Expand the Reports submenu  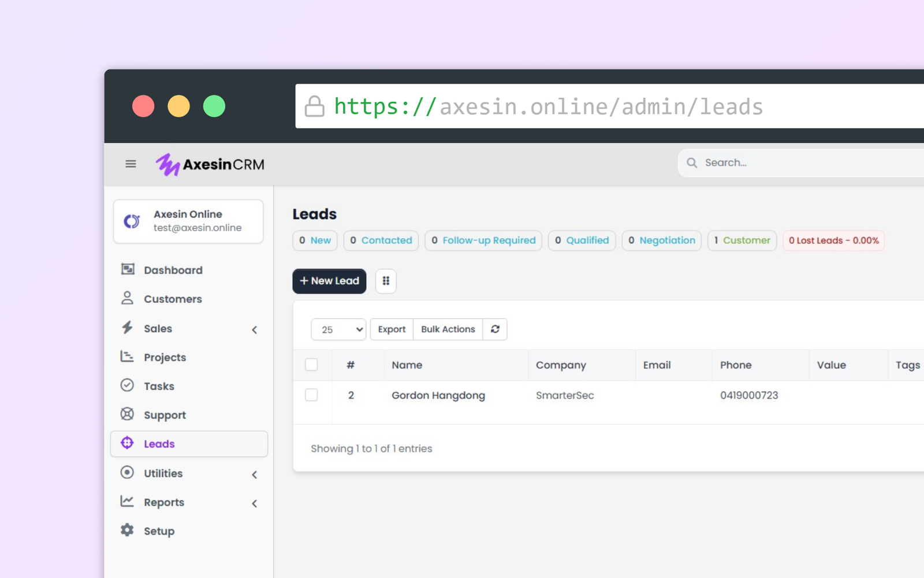(255, 503)
